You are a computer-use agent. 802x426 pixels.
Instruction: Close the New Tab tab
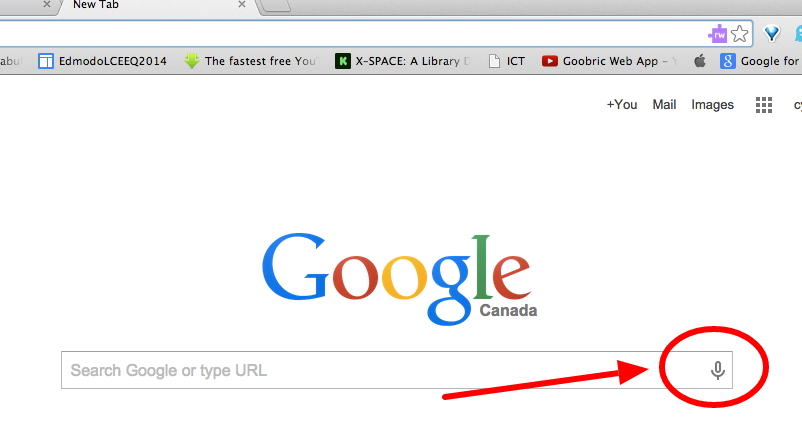(x=242, y=5)
